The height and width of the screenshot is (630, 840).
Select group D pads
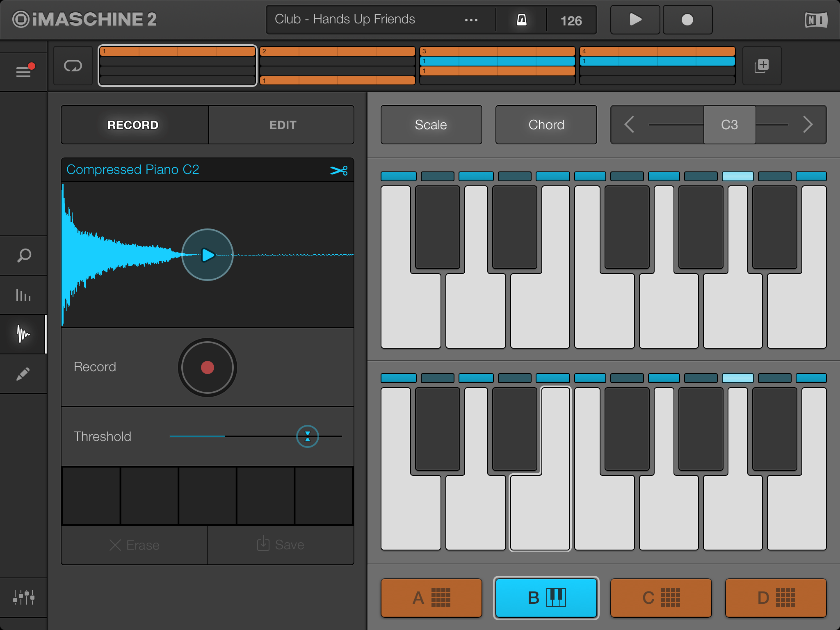point(776,598)
